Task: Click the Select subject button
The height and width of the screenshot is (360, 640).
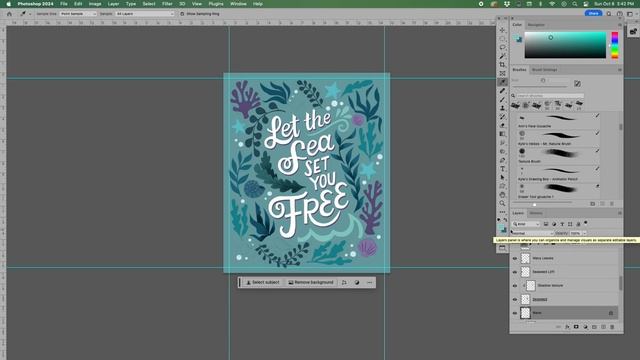Action: click(262, 282)
